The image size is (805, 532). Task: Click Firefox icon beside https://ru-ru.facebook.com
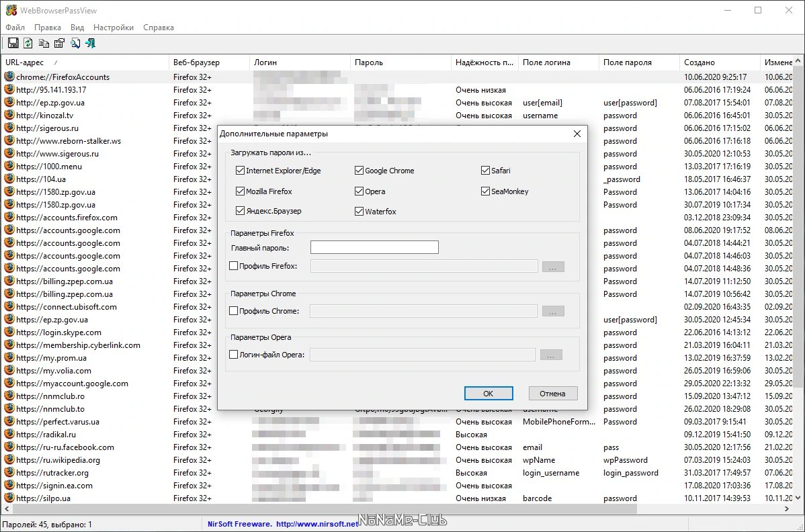pos(9,447)
